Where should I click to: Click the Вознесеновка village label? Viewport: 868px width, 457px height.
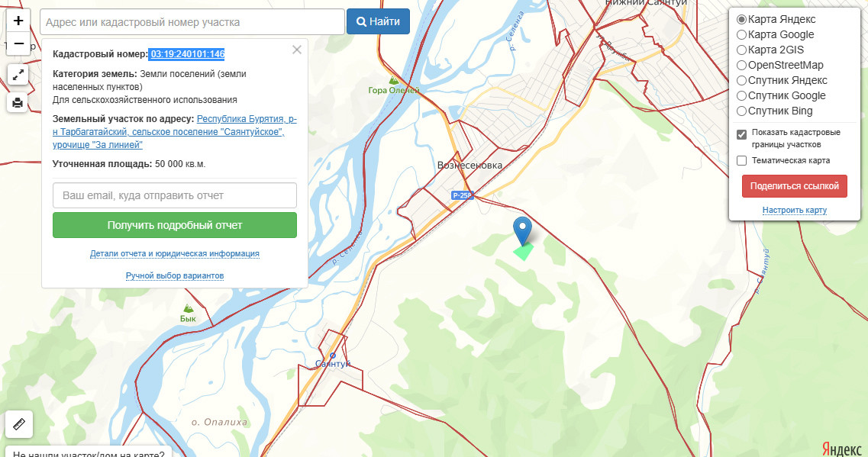(x=470, y=165)
